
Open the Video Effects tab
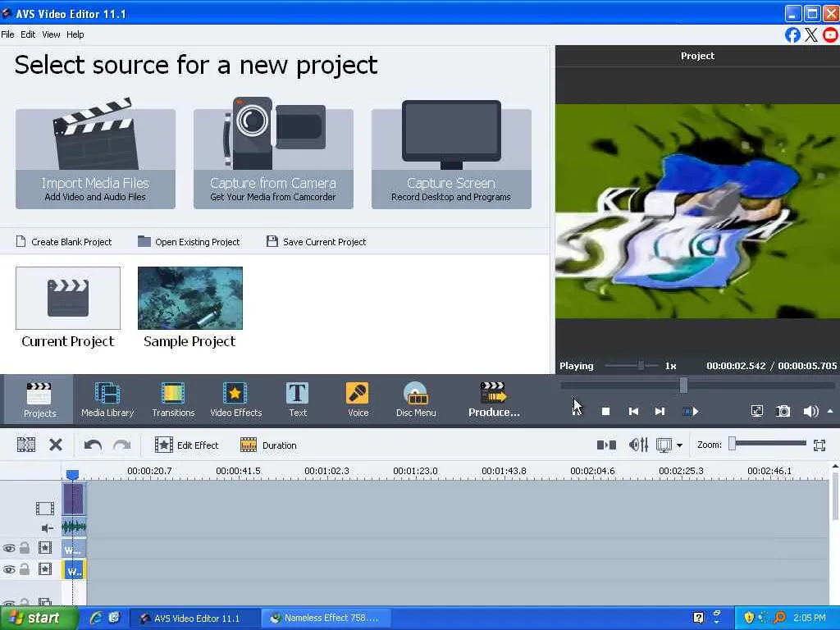tap(235, 399)
